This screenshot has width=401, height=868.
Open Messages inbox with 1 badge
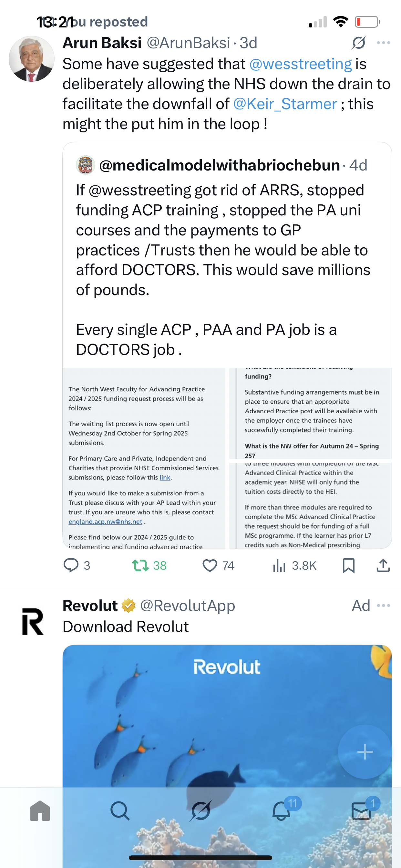point(361,811)
